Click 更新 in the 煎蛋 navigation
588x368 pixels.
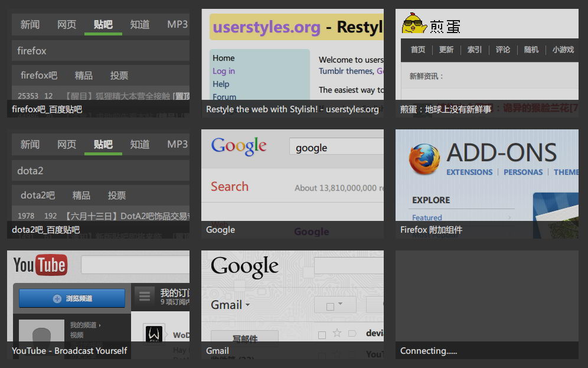click(x=446, y=50)
